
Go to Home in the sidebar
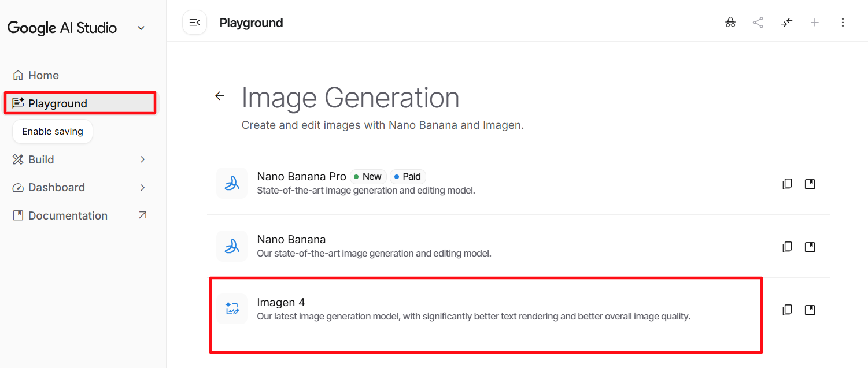(x=43, y=75)
